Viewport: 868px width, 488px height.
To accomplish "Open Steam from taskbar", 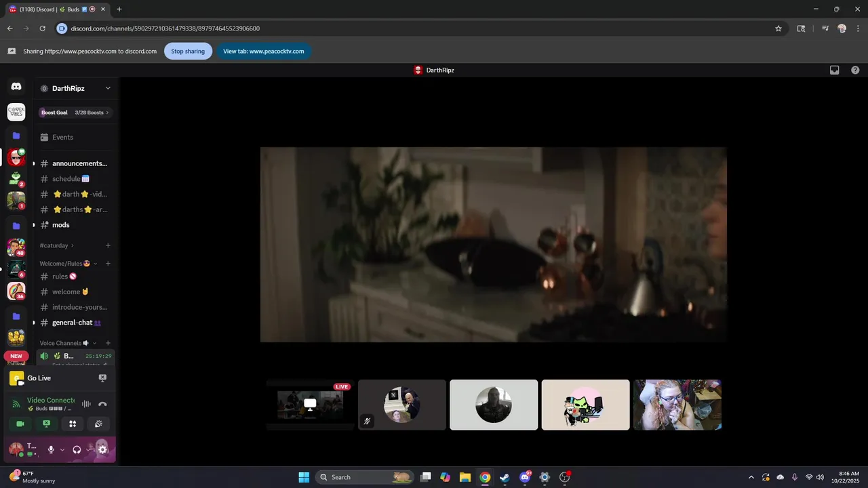I will 505,477.
